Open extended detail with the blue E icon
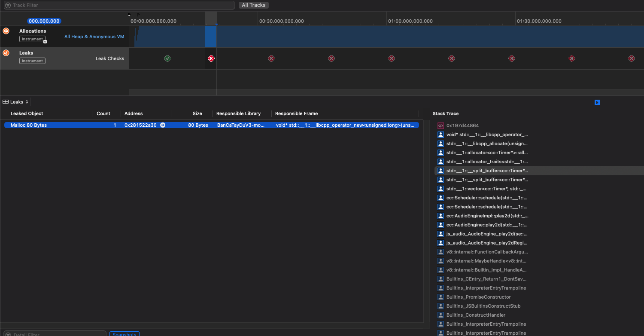 597,102
